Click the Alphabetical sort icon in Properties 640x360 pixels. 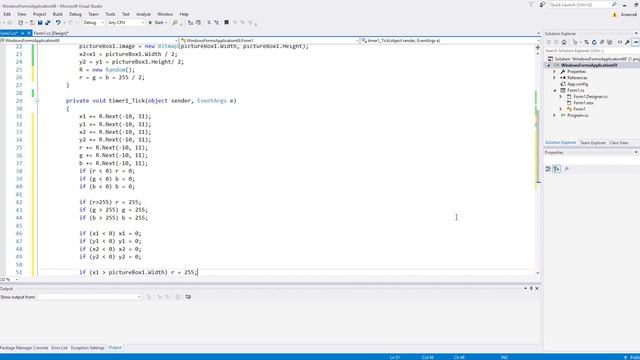[557, 169]
